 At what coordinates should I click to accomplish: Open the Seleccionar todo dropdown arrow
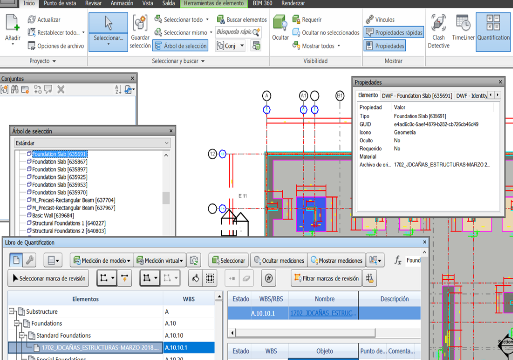pos(207,20)
